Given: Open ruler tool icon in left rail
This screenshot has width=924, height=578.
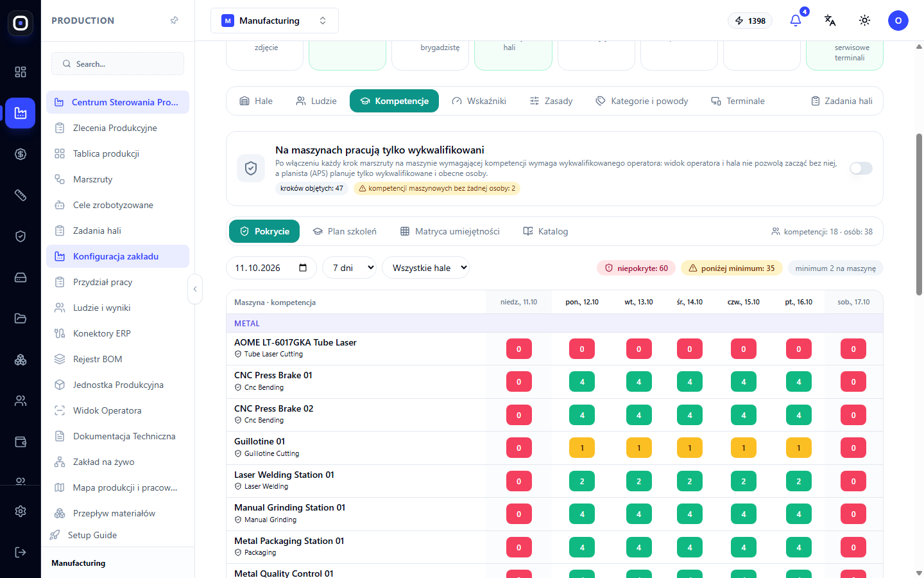Looking at the screenshot, I should 21,195.
